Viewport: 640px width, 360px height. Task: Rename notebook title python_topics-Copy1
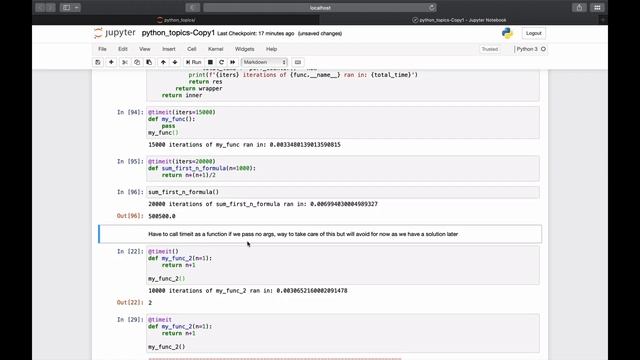pos(178,33)
